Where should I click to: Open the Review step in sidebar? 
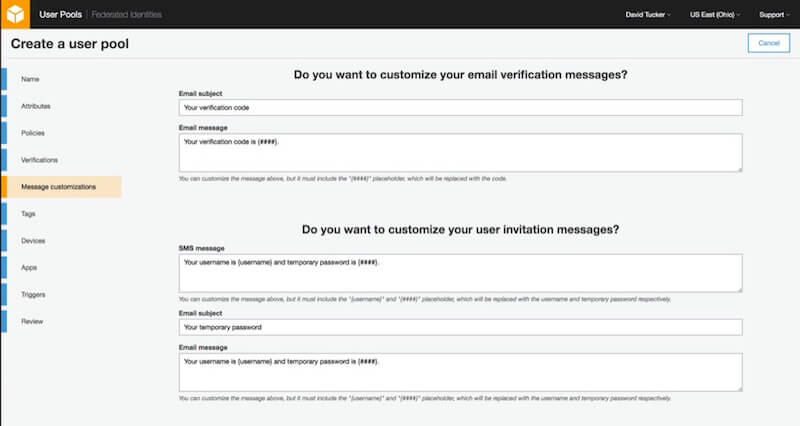(33, 322)
